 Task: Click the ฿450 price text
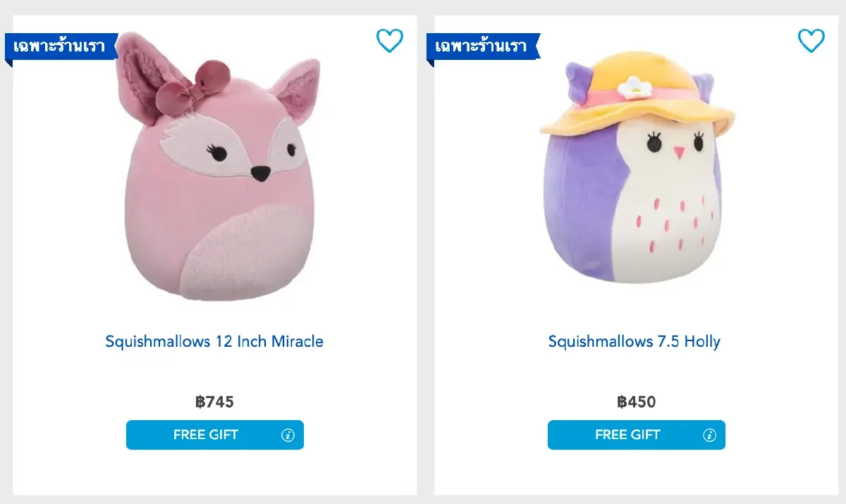(636, 402)
